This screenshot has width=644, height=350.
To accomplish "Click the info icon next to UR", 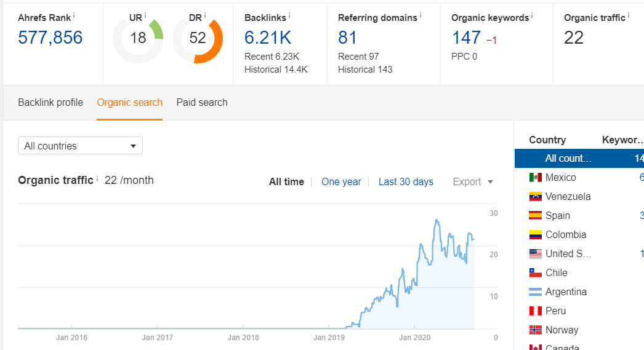I will click(x=145, y=15).
